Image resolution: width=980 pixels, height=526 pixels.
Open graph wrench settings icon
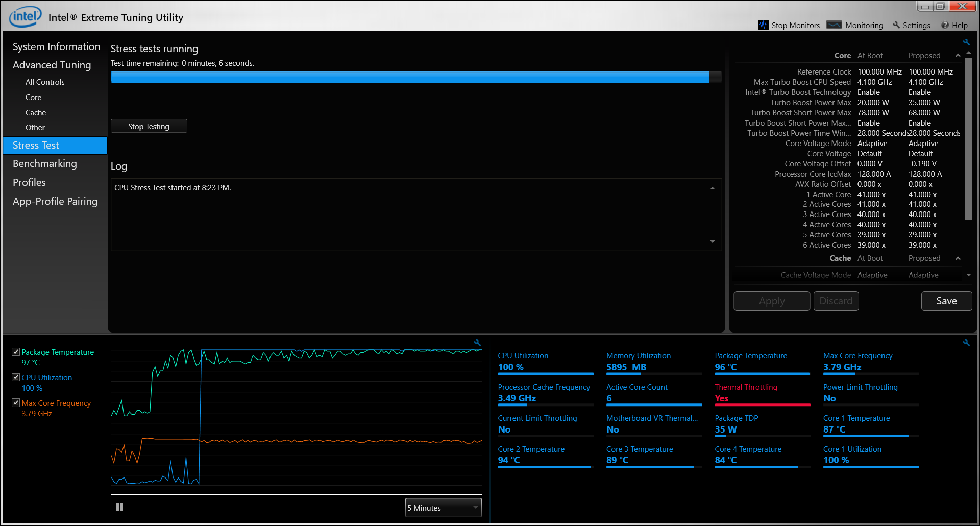click(x=477, y=343)
